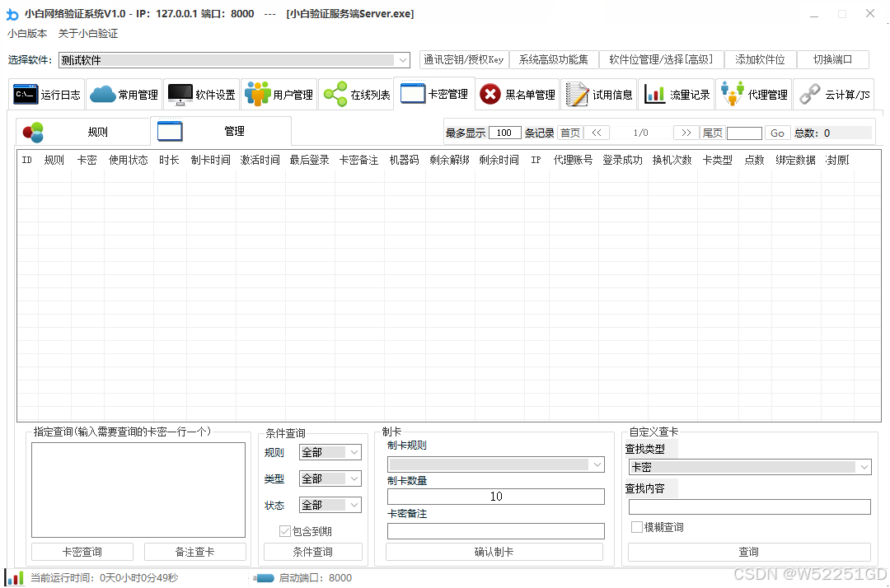Expand the 类型 filter dropdown

coord(330,478)
